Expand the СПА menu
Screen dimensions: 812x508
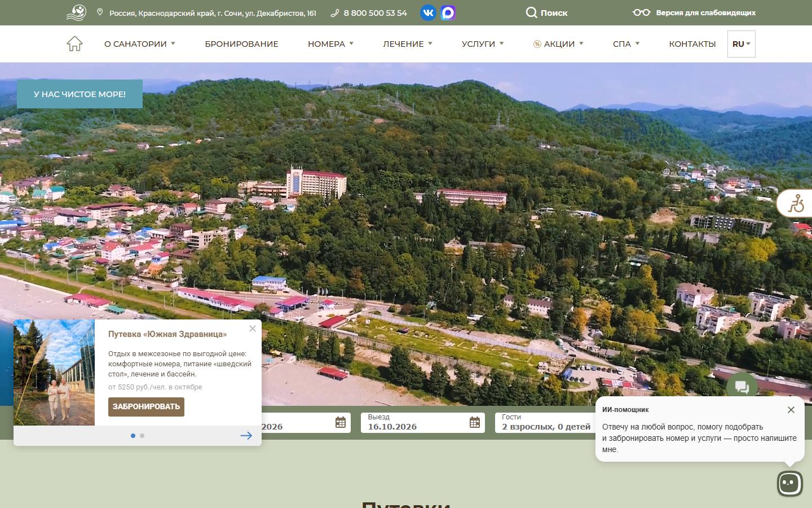pyautogui.click(x=626, y=44)
